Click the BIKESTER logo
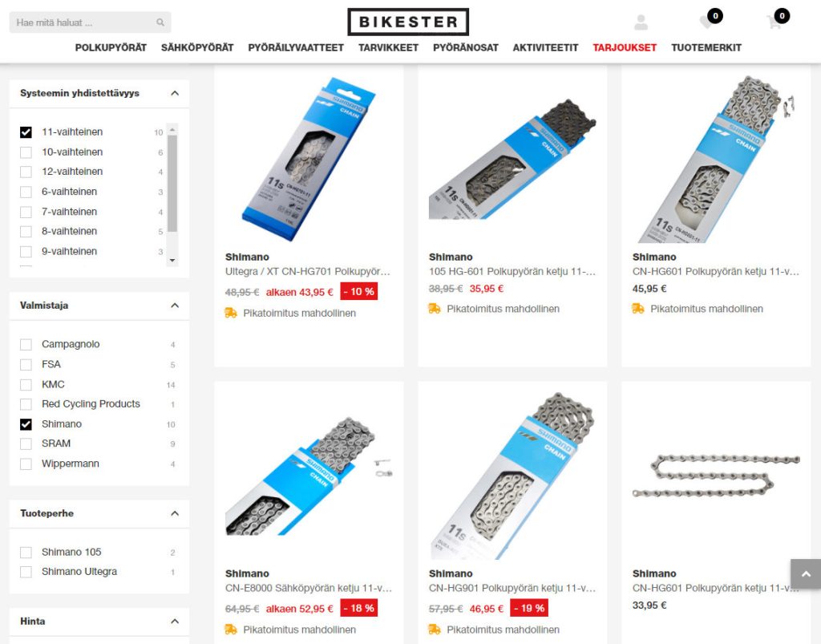The width and height of the screenshot is (821, 644). click(408, 22)
